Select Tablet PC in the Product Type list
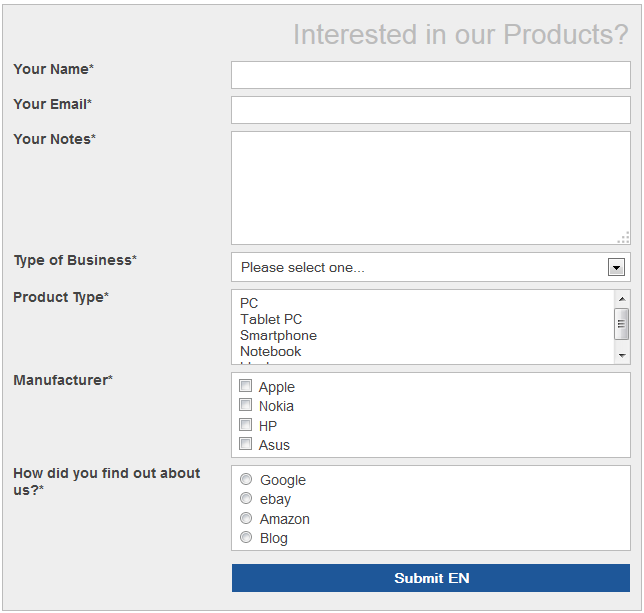 coord(271,319)
